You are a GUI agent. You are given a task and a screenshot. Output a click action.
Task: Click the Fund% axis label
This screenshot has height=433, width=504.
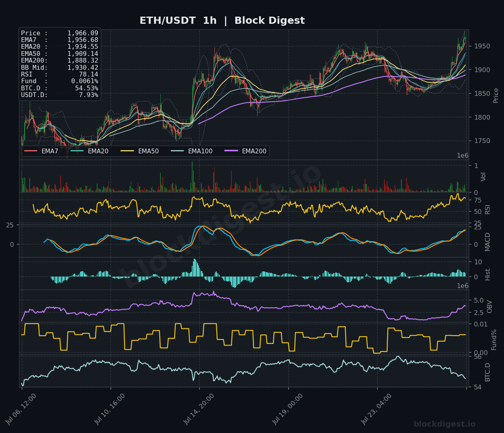point(494,340)
